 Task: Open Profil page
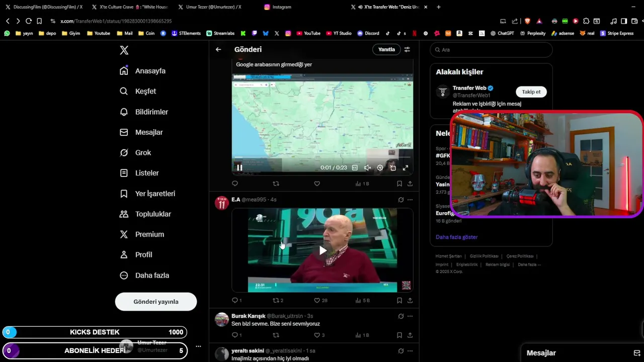coord(136,254)
